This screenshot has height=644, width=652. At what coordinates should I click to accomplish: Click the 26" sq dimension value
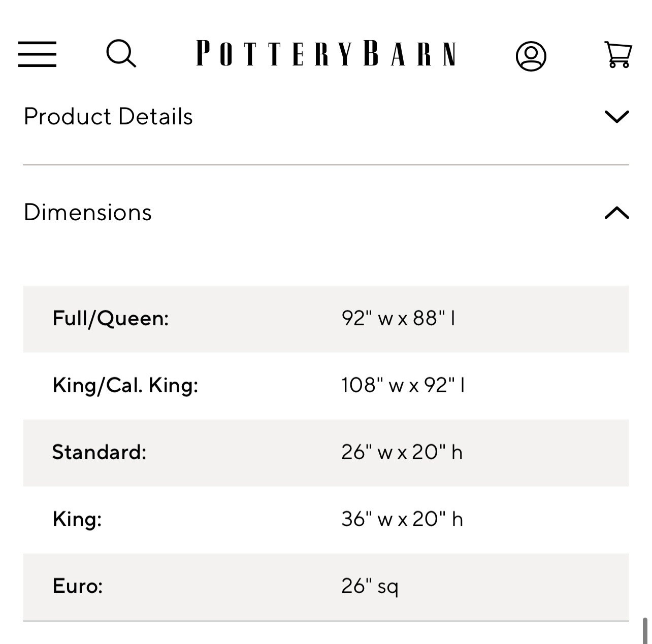[370, 586]
